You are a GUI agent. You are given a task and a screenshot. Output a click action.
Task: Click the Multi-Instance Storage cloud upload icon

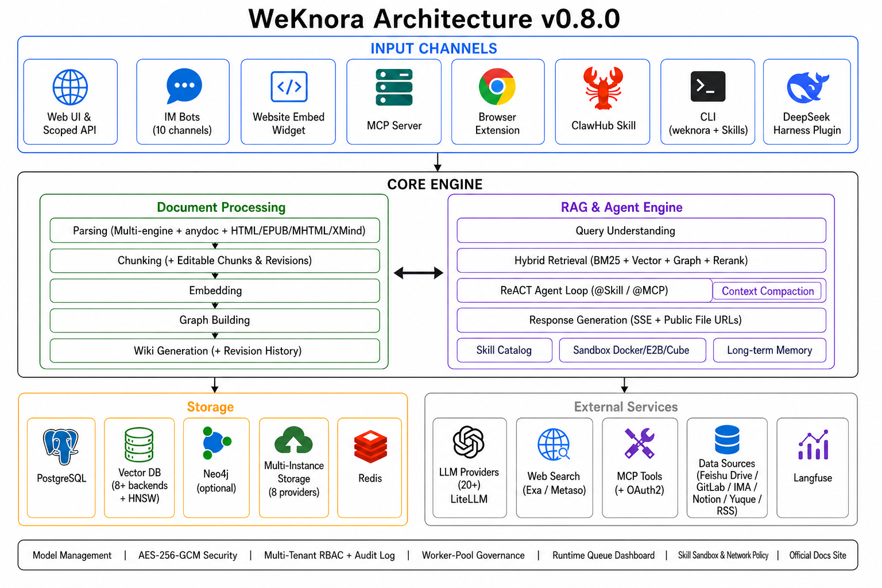pyautogui.click(x=293, y=441)
